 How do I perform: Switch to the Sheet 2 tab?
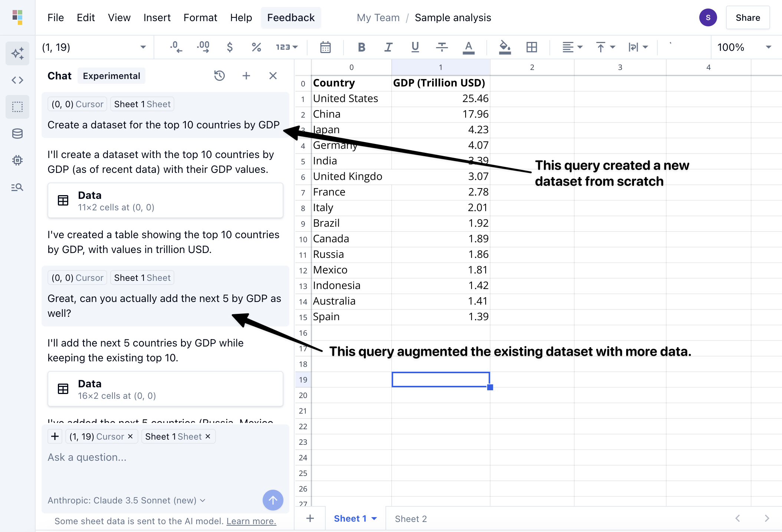pyautogui.click(x=411, y=519)
